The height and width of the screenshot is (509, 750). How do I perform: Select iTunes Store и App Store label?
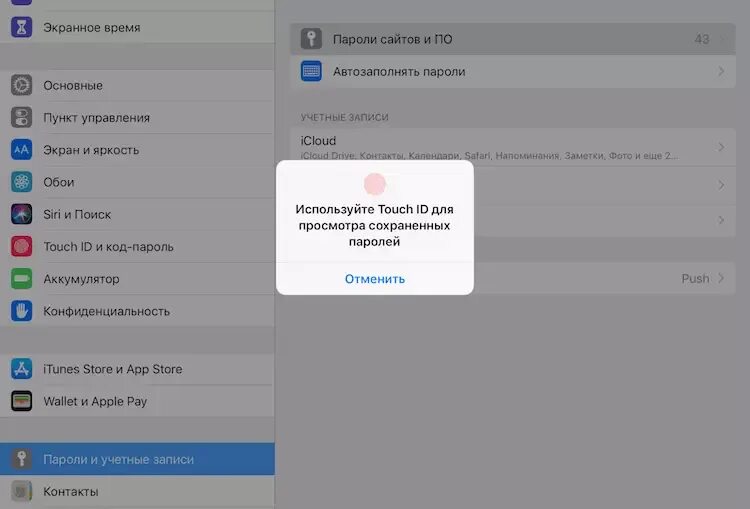tap(112, 369)
